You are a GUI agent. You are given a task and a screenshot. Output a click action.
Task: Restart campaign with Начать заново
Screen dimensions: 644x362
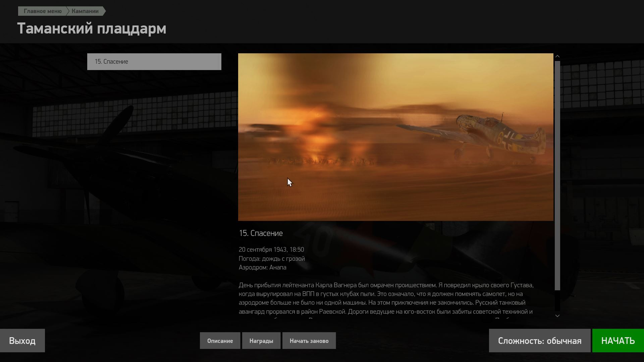[309, 341]
